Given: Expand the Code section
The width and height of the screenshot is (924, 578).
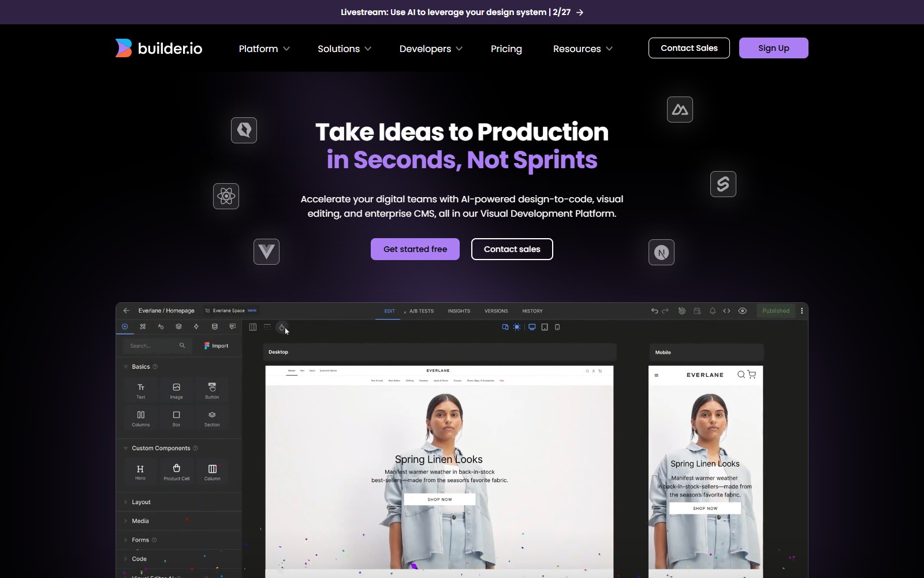Looking at the screenshot, I should pyautogui.click(x=179, y=559).
